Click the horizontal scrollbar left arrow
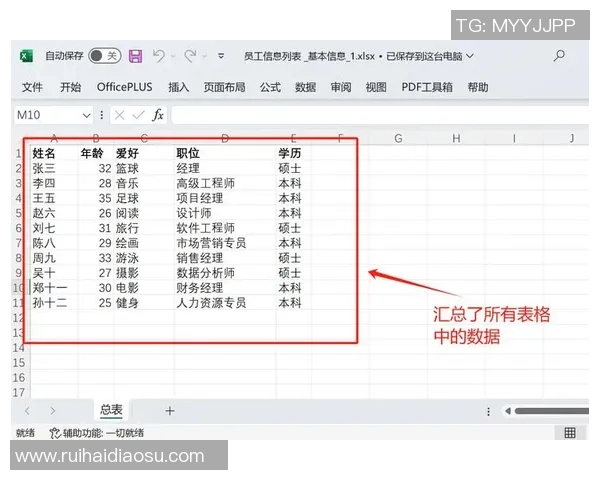The image size is (600, 480). [x=508, y=411]
